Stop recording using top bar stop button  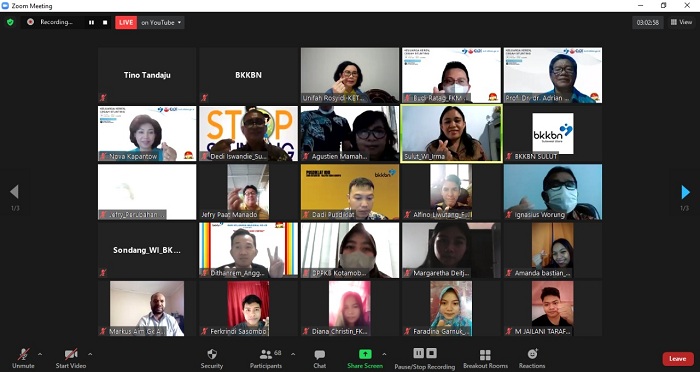pyautogui.click(x=105, y=22)
